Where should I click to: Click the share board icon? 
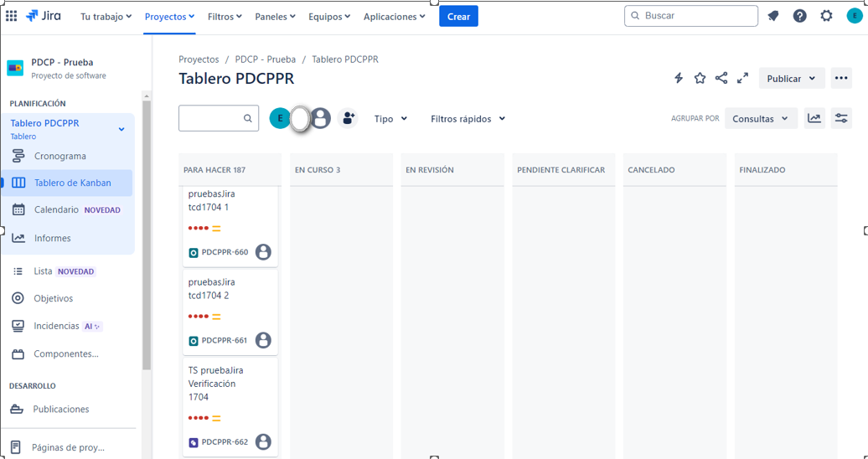tap(721, 78)
